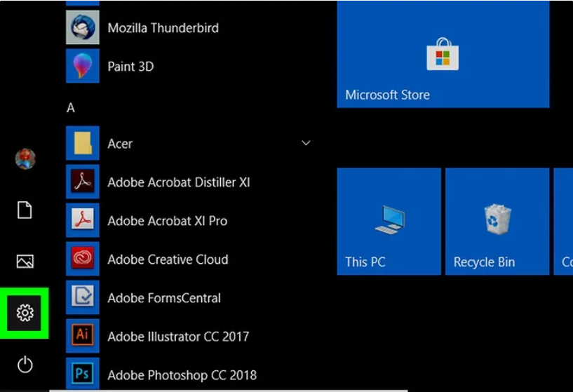The width and height of the screenshot is (573, 392).
Task: Open the Microsoft Store tile
Action: pyautogui.click(x=443, y=54)
